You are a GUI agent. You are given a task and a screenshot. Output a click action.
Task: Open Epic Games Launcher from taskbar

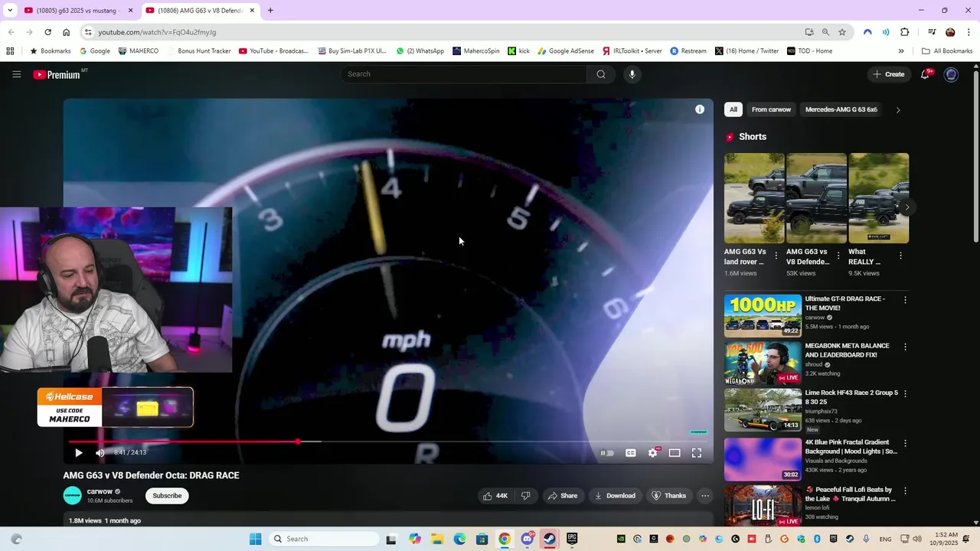pyautogui.click(x=572, y=539)
